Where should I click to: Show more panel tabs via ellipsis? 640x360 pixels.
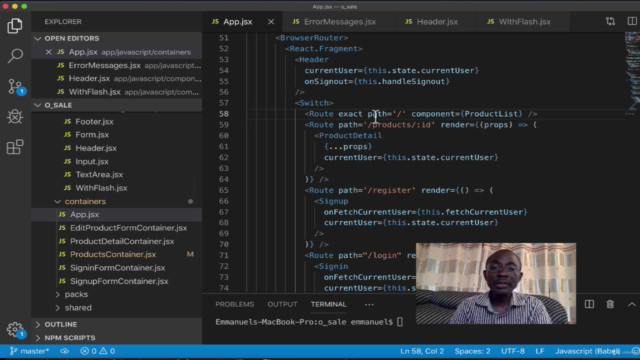pyautogui.click(x=369, y=304)
